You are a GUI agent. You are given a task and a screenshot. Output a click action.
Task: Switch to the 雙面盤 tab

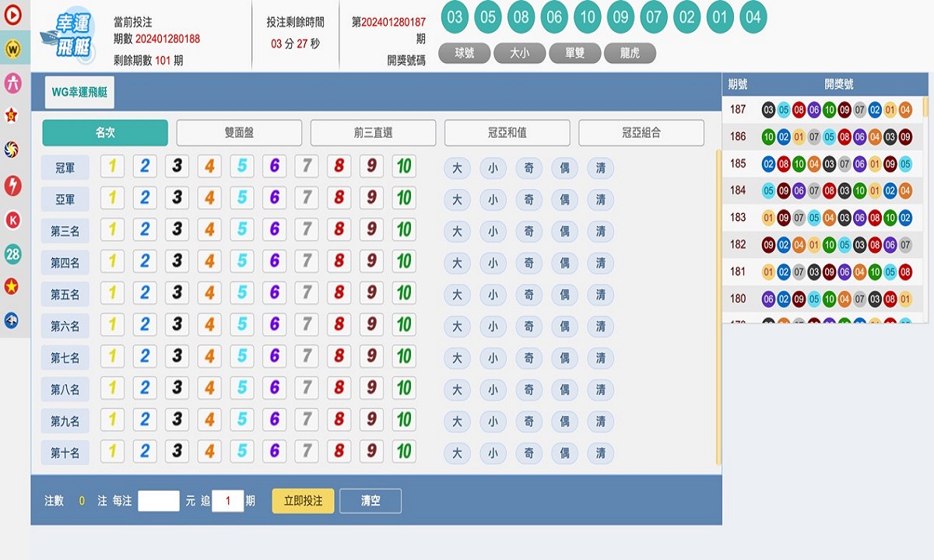[239, 133]
